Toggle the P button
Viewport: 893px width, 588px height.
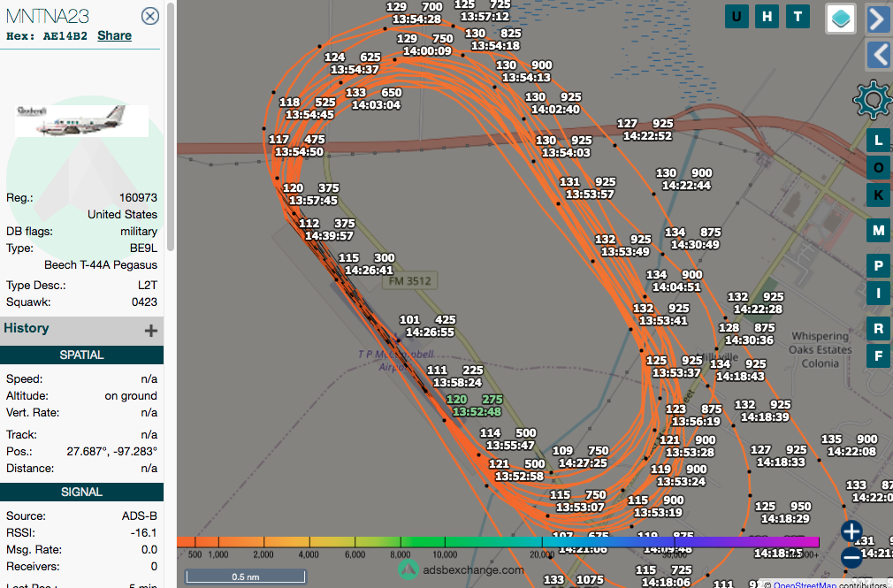coord(879,265)
